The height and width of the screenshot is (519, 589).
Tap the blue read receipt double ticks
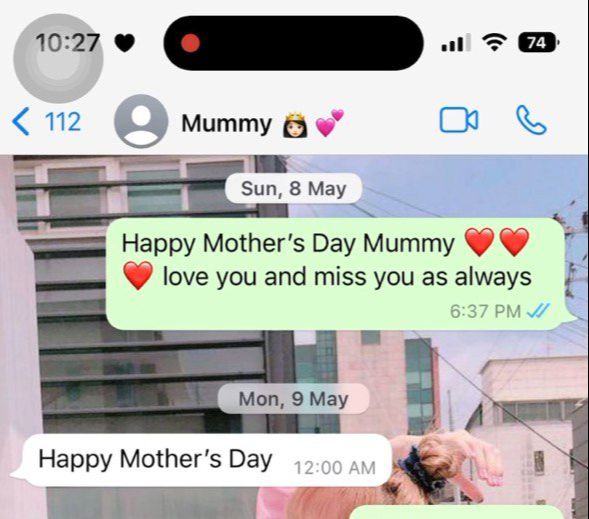tap(538, 311)
